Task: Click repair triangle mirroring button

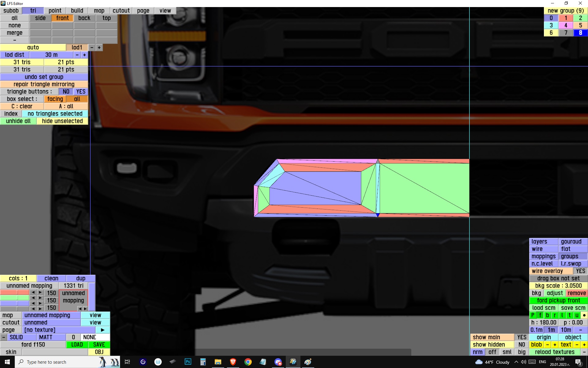Action: [x=44, y=84]
